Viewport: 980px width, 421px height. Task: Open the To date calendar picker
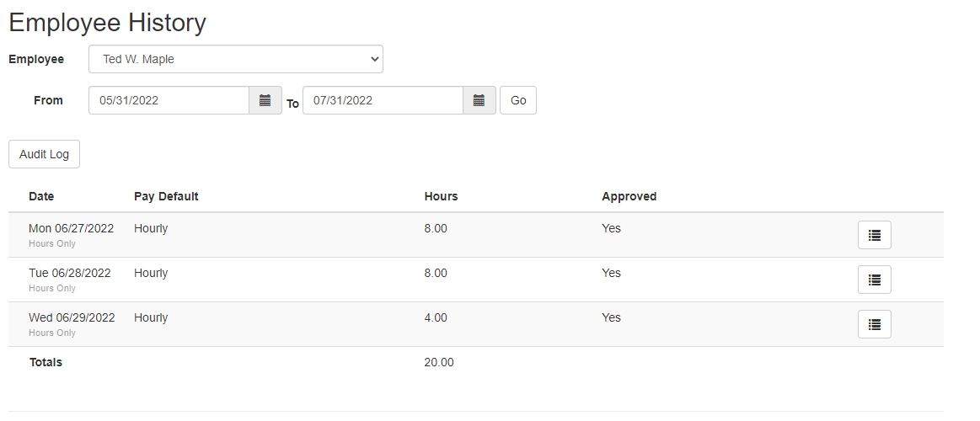point(479,100)
